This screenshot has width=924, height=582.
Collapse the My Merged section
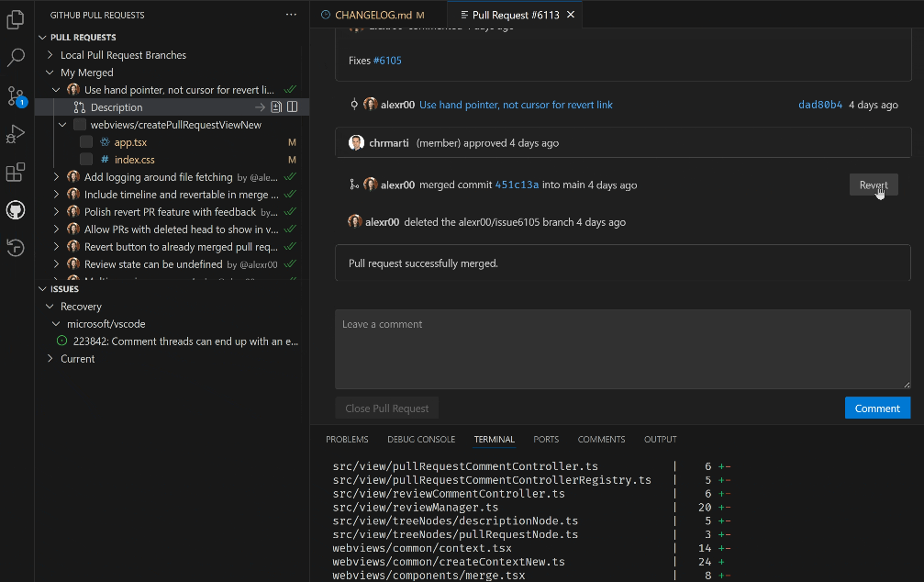point(51,73)
